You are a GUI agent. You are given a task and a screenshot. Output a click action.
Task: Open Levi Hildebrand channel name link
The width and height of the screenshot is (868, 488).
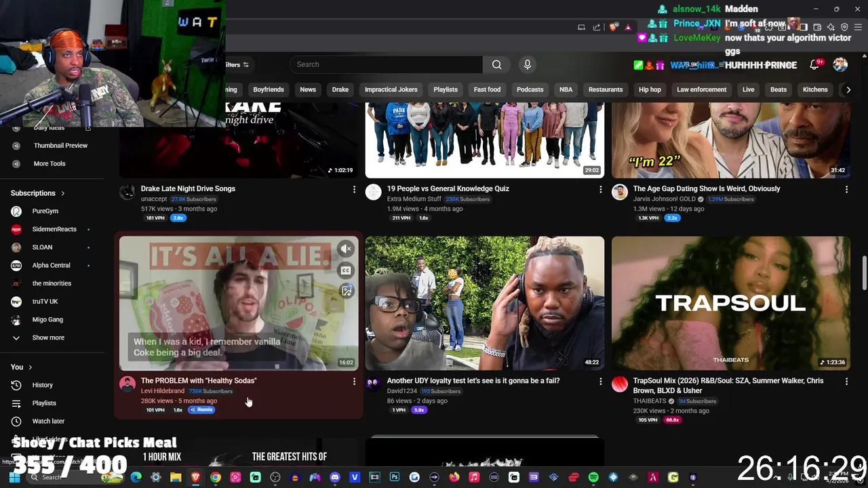[163, 391]
